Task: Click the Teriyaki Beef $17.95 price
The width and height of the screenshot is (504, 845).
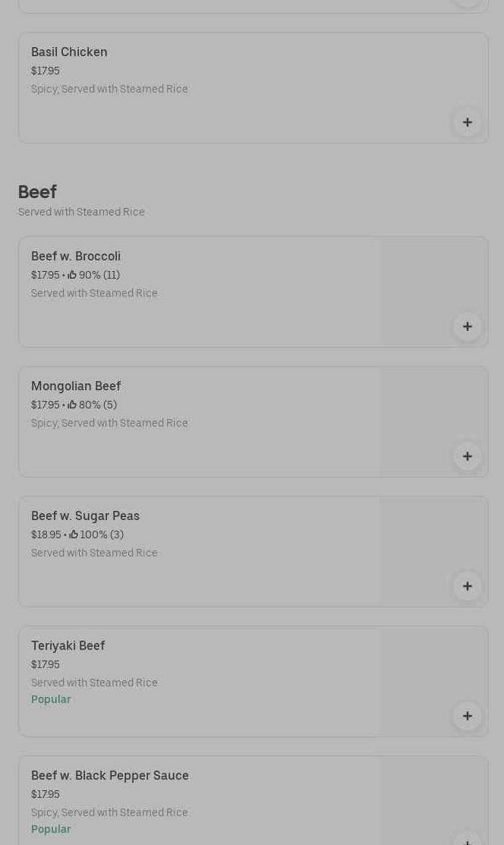Action: click(45, 664)
